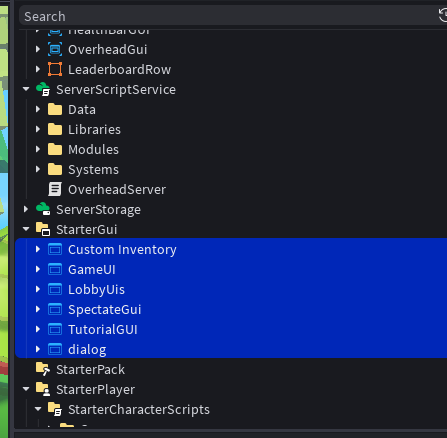The height and width of the screenshot is (438, 447).
Task: Select the Custom Inventory label
Action: point(122,250)
